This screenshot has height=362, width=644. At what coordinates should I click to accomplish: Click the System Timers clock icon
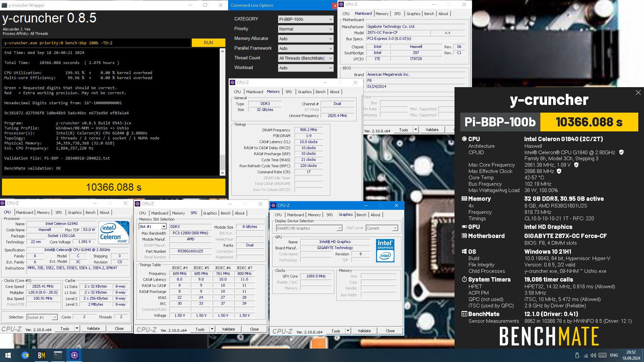coord(464,279)
